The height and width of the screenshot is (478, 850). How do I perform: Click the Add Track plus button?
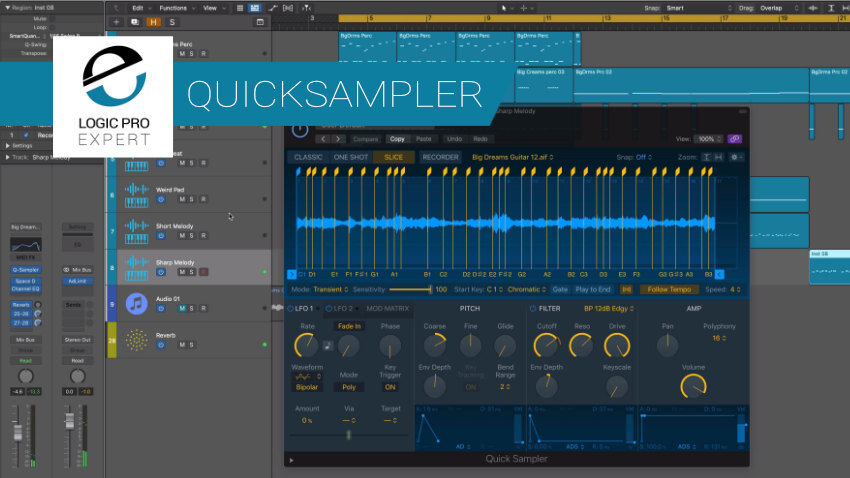[116, 22]
